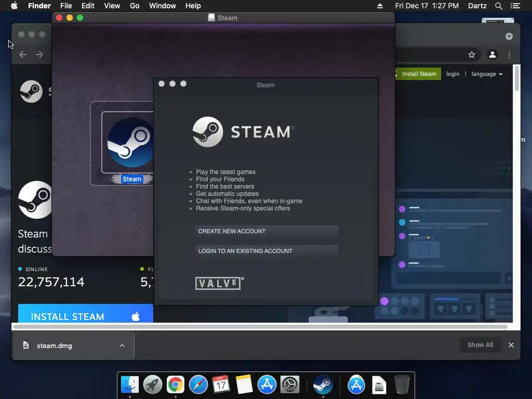Click the Steam logo in the Chrome page header
This screenshot has width=532, height=399.
point(31,91)
